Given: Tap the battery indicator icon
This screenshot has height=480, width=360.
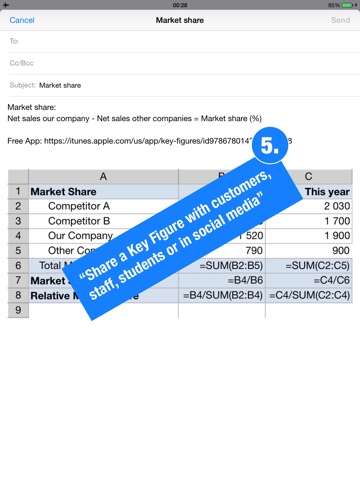Looking at the screenshot, I should [348, 5].
